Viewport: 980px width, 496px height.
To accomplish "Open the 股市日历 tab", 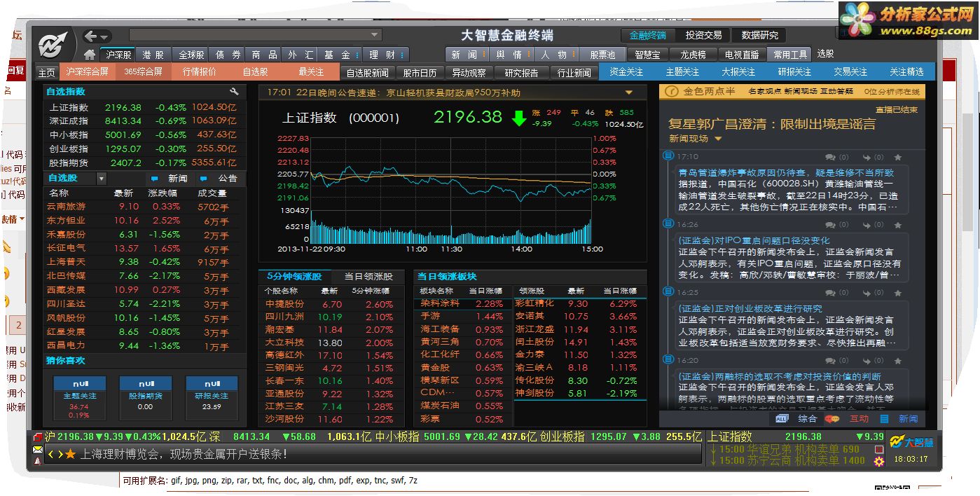I will pyautogui.click(x=420, y=73).
